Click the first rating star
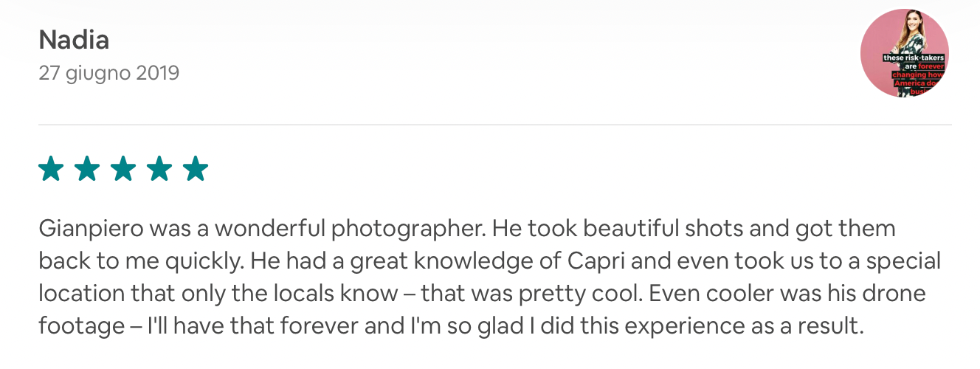The height and width of the screenshot is (369, 980). [51, 169]
